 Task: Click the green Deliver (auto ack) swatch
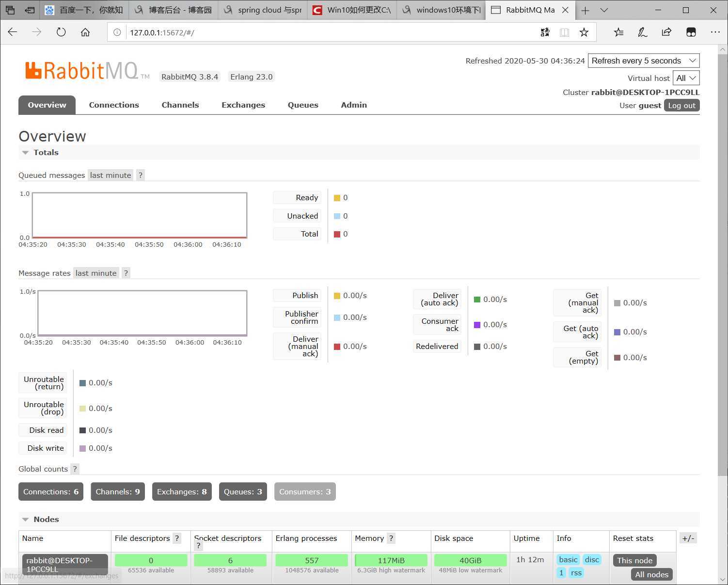pyautogui.click(x=477, y=300)
